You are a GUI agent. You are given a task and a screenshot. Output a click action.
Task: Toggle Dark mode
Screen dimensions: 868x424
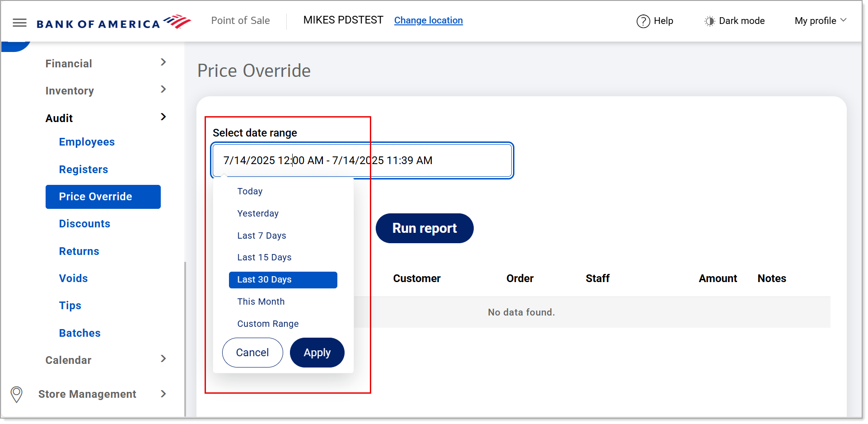click(734, 21)
